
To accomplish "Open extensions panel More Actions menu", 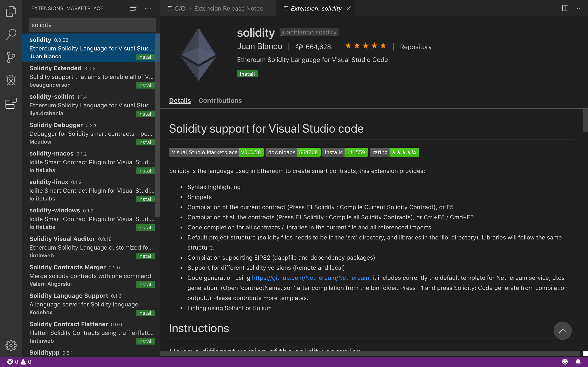I will coord(148,8).
